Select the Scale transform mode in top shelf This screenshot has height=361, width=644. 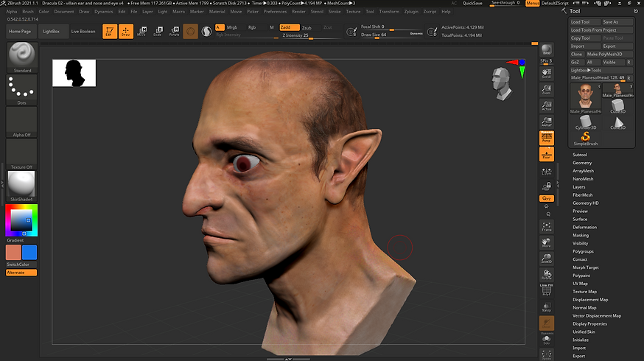click(x=158, y=31)
